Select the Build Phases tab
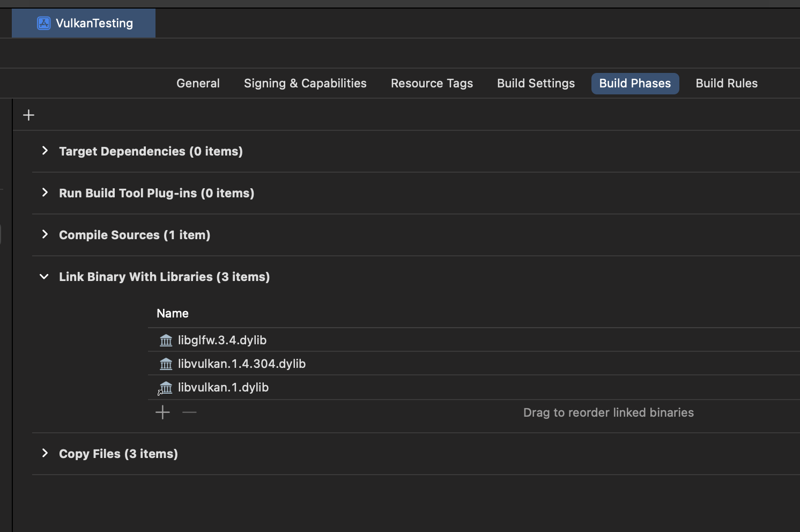The image size is (800, 532). tap(635, 84)
